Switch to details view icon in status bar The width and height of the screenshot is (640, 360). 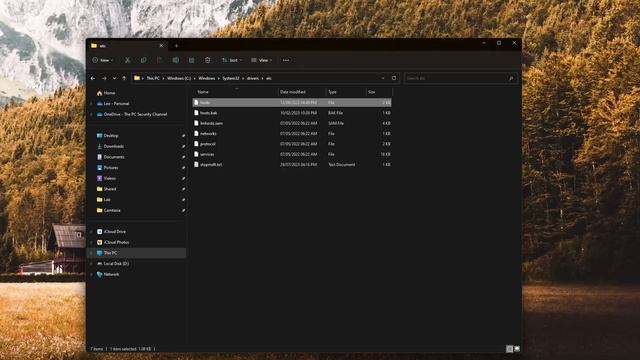pyautogui.click(x=509, y=349)
